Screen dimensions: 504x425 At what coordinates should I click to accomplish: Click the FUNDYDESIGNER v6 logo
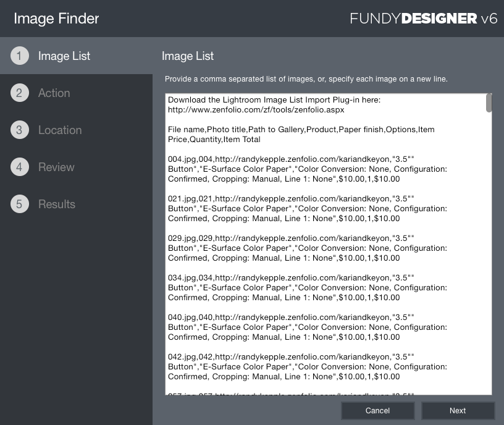pyautogui.click(x=424, y=19)
